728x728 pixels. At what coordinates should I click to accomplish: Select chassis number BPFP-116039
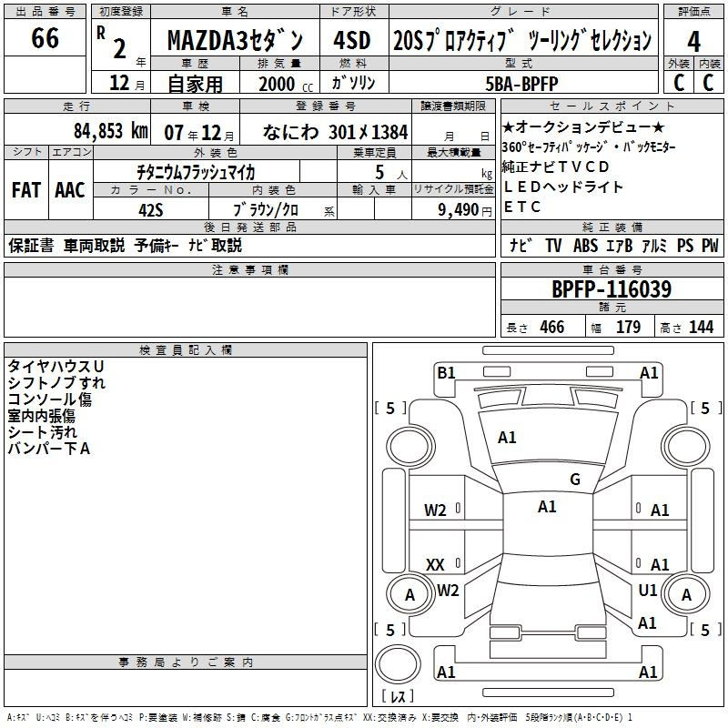(612, 289)
